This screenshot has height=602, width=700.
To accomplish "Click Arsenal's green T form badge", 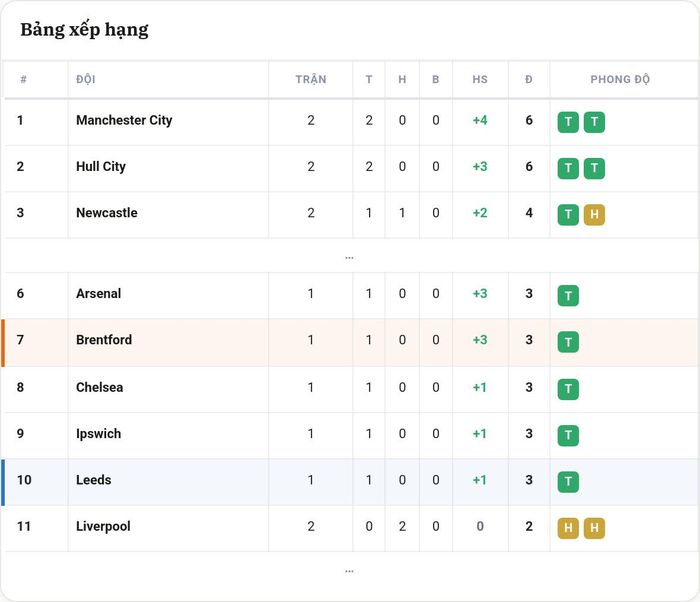I will pyautogui.click(x=568, y=296).
